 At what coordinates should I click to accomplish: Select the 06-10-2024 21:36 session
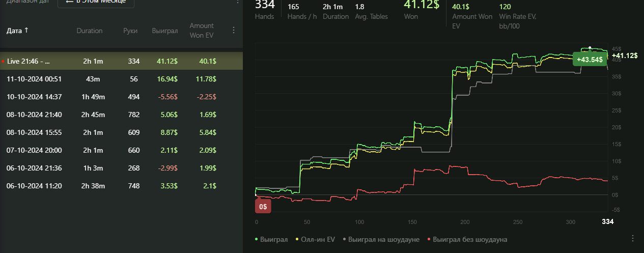pos(121,168)
